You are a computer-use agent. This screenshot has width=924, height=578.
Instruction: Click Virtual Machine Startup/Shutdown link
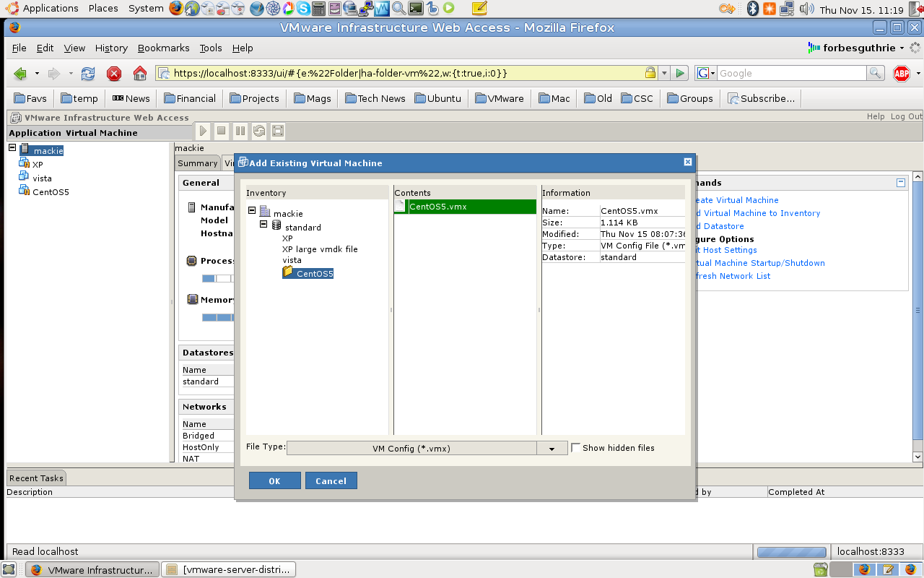(x=760, y=263)
